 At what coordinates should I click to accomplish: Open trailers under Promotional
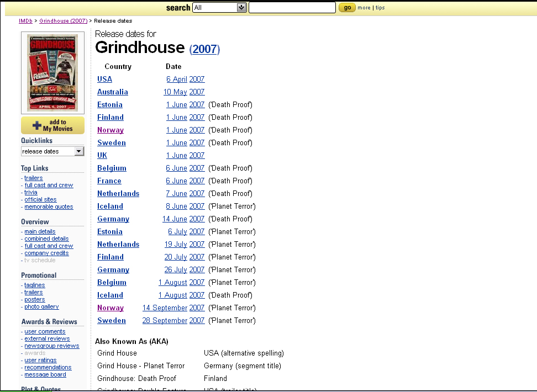coord(34,293)
